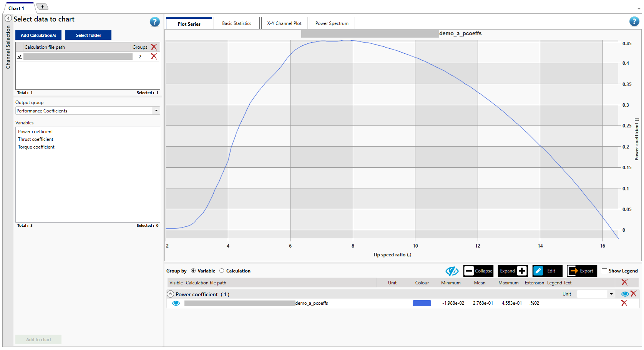Remove all calculation files via header red X
The width and height of the screenshot is (644, 350).
pos(154,47)
